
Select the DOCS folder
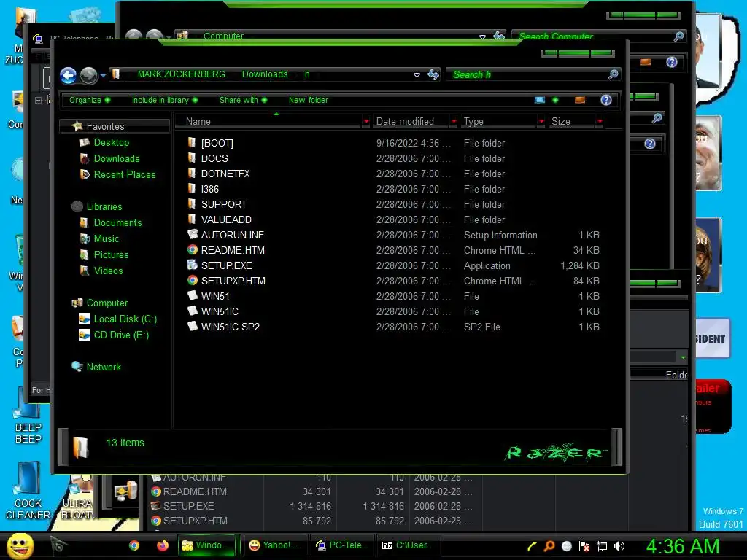click(214, 158)
